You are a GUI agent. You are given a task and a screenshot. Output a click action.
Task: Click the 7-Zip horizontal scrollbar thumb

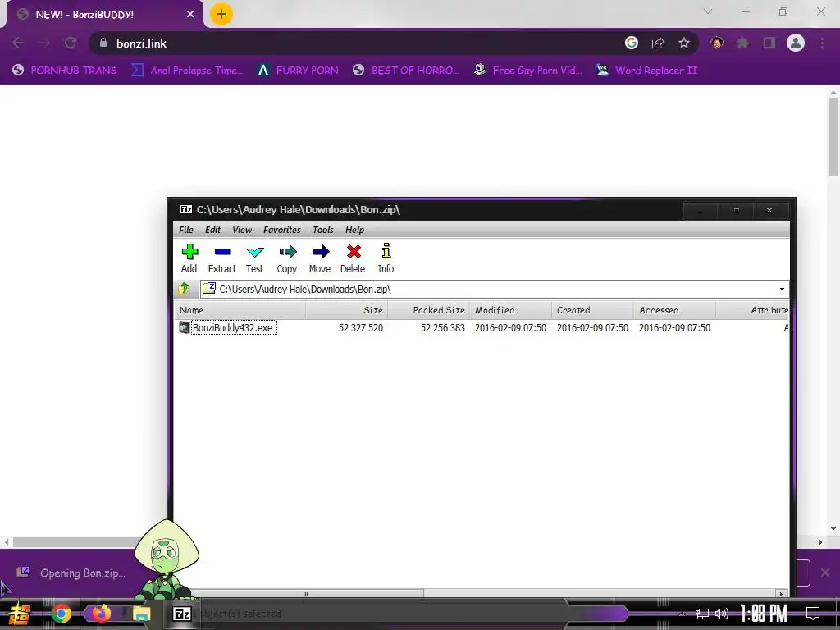coord(305,593)
